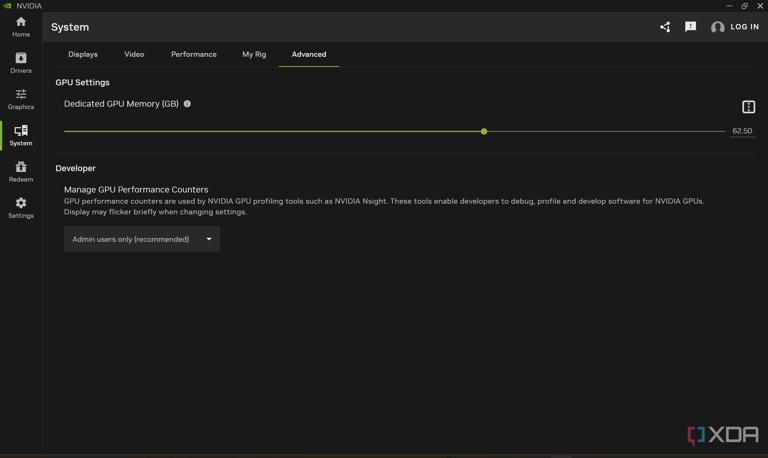
Task: Open the GPU memory options menu icon
Action: click(748, 107)
